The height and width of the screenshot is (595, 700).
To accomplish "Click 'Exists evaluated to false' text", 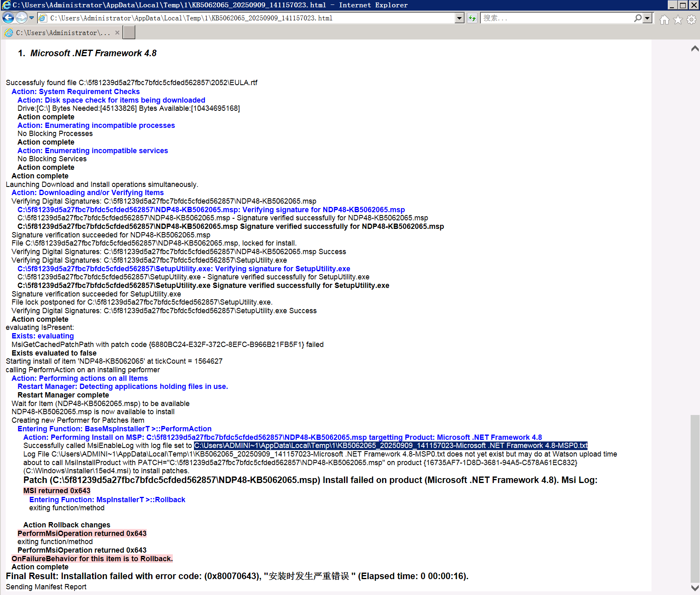I will click(54, 353).
